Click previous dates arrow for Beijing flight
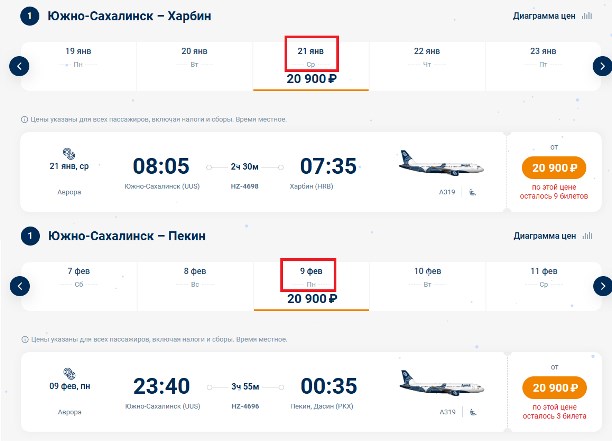Screen dimensions: 612x441 click(x=19, y=286)
